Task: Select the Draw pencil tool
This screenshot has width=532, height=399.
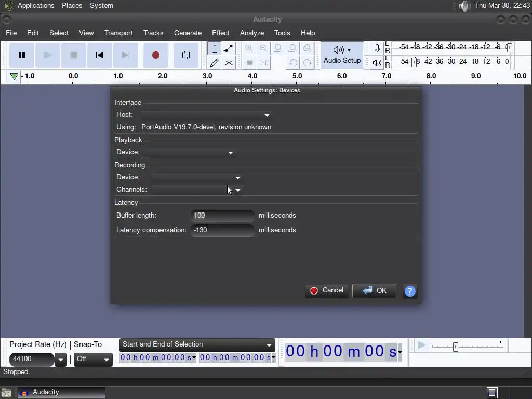Action: [215, 63]
